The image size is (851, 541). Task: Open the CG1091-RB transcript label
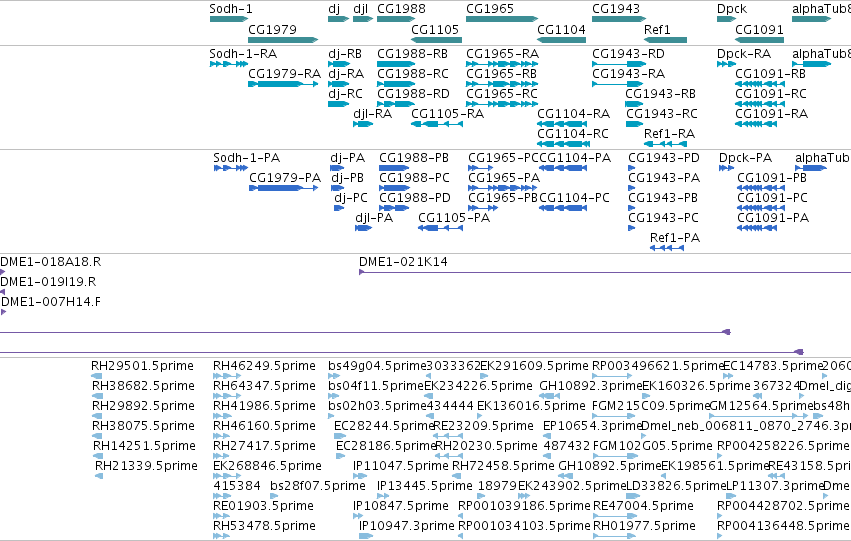pyautogui.click(x=771, y=74)
